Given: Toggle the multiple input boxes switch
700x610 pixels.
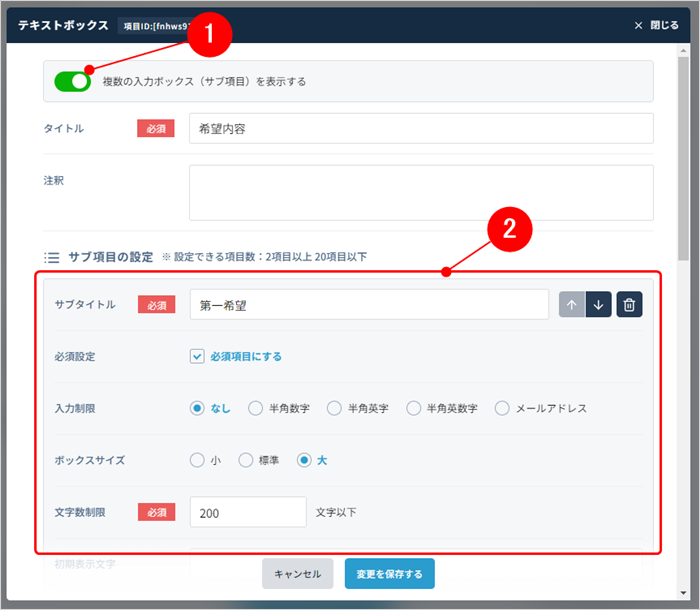Looking at the screenshot, I should (x=72, y=82).
